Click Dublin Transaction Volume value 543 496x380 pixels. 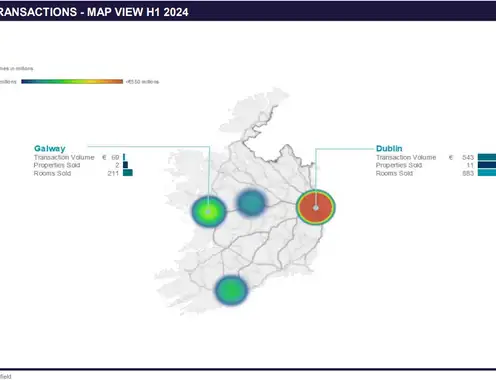pyautogui.click(x=468, y=157)
